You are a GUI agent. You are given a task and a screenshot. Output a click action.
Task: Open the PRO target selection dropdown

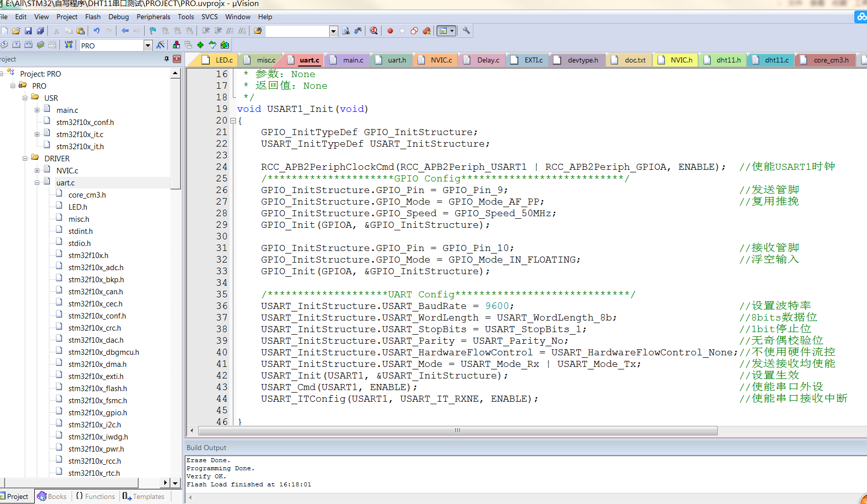pos(148,45)
